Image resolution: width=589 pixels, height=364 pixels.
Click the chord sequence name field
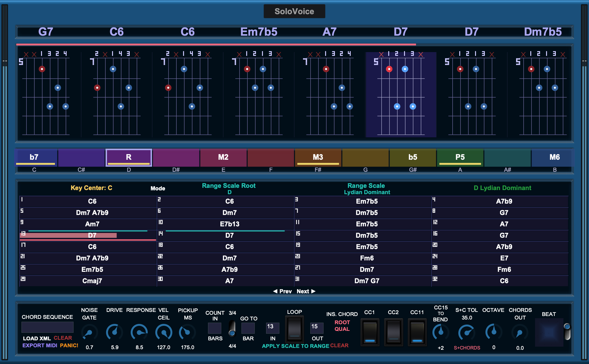pos(47,327)
